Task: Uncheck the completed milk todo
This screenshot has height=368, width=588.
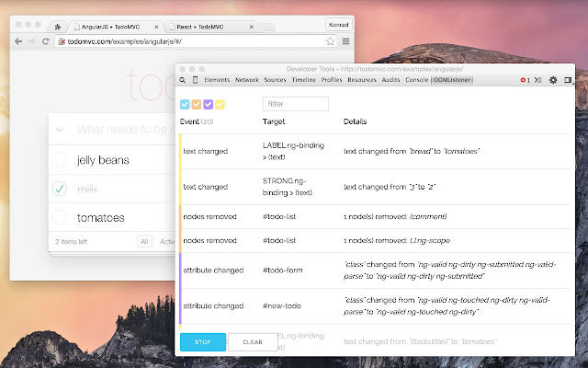Action: 60,189
